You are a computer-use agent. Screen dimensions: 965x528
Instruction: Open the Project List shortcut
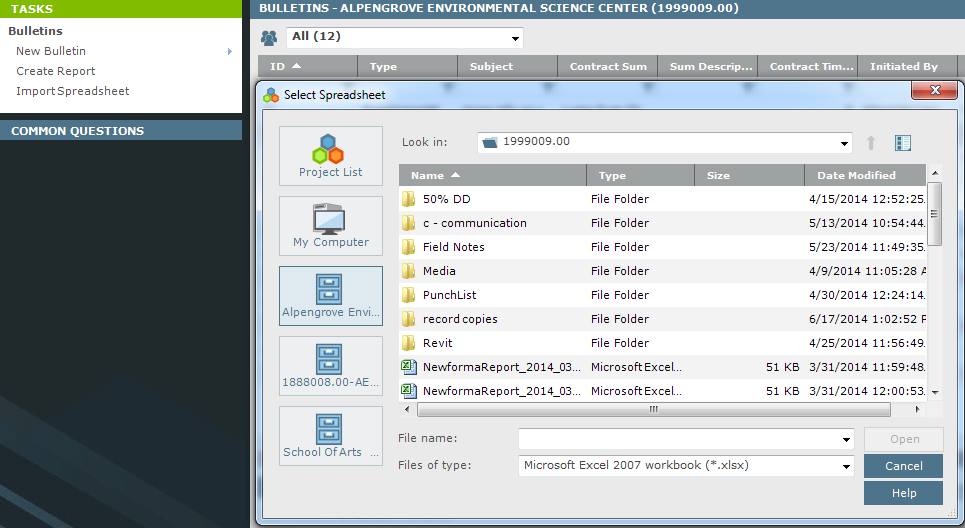click(x=330, y=156)
